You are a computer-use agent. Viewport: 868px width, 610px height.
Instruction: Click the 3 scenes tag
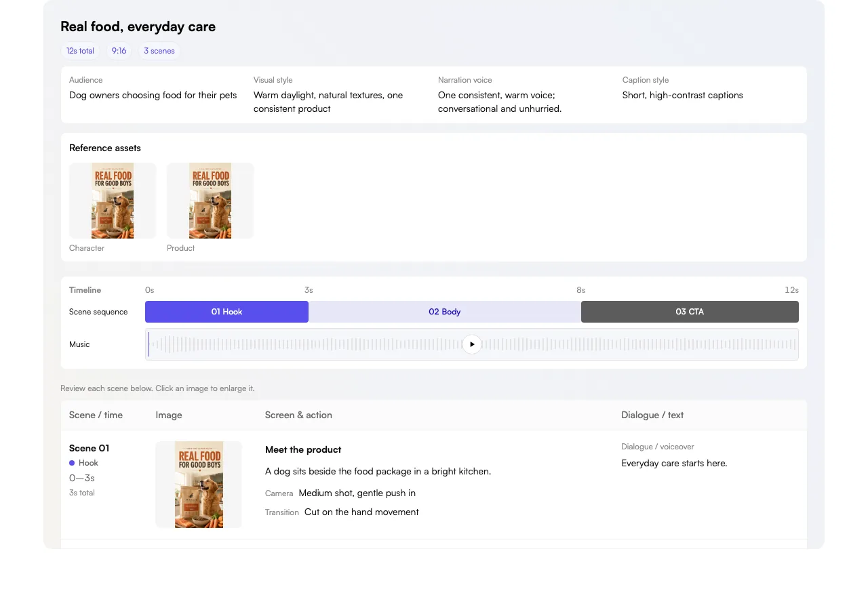(159, 51)
